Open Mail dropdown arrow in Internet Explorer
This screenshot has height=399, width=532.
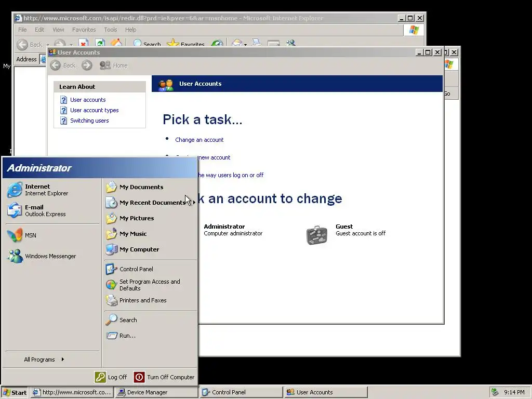click(245, 44)
